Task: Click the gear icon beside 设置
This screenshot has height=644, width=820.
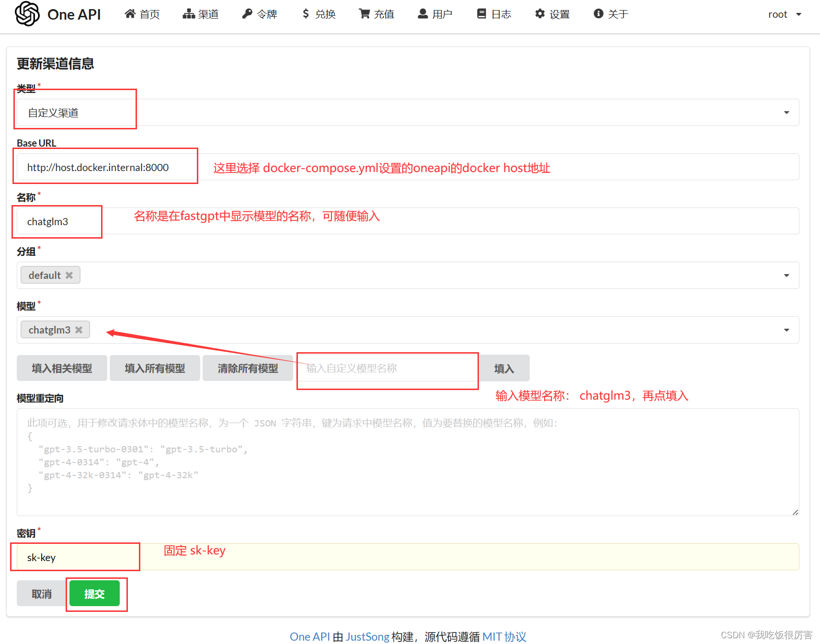Action: tap(540, 14)
